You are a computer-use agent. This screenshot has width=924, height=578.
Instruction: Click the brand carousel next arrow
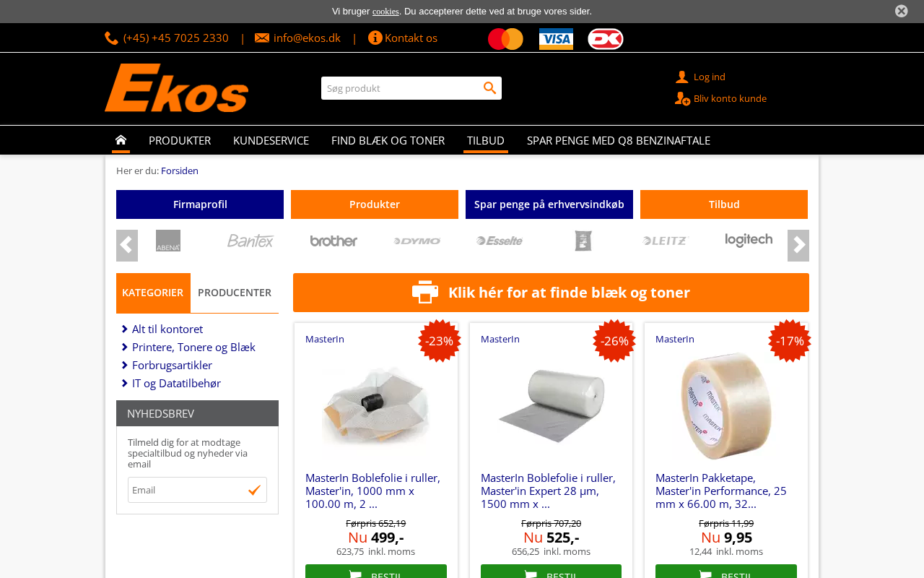(798, 246)
